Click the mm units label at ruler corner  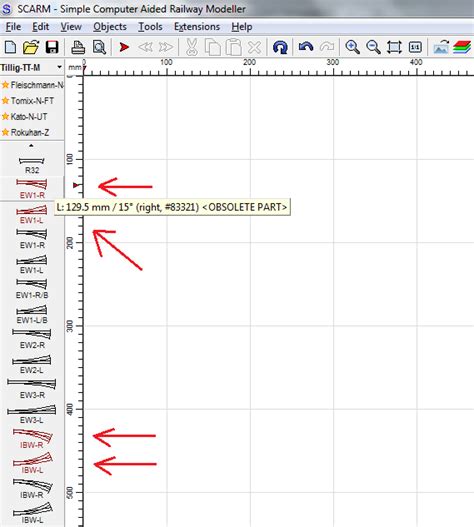[74, 67]
